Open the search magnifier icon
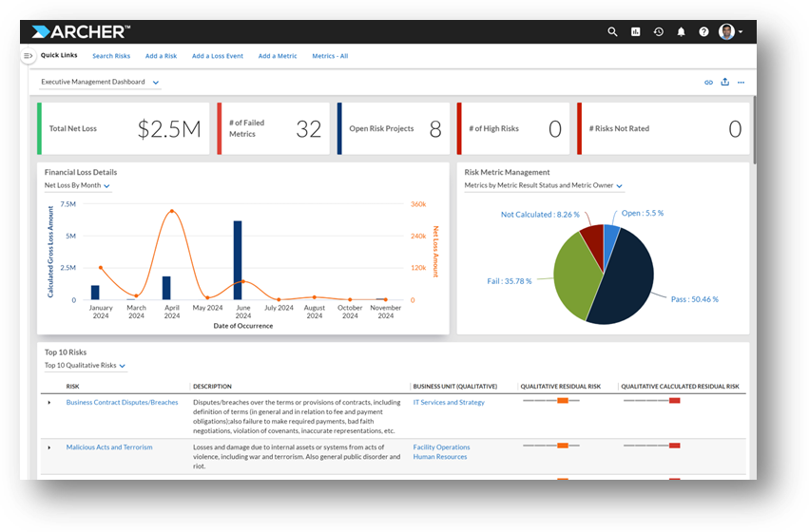Screen dimensions: 809x532 coord(612,32)
